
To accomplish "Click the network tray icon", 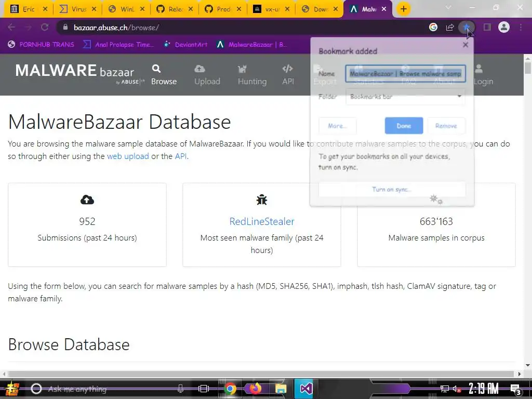I will tap(445, 389).
